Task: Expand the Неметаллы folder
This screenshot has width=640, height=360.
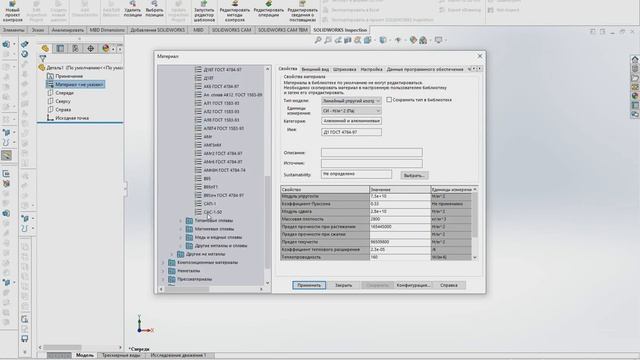Action: (x=163, y=271)
